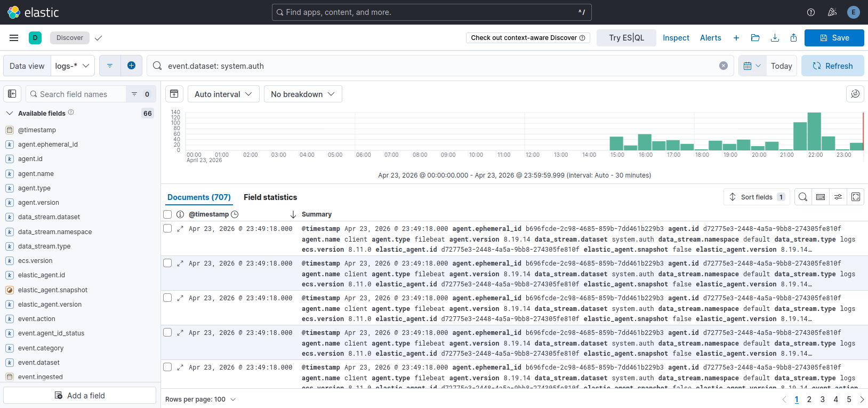Check the third document row checkbox
This screenshot has height=408, width=868.
click(x=167, y=298)
